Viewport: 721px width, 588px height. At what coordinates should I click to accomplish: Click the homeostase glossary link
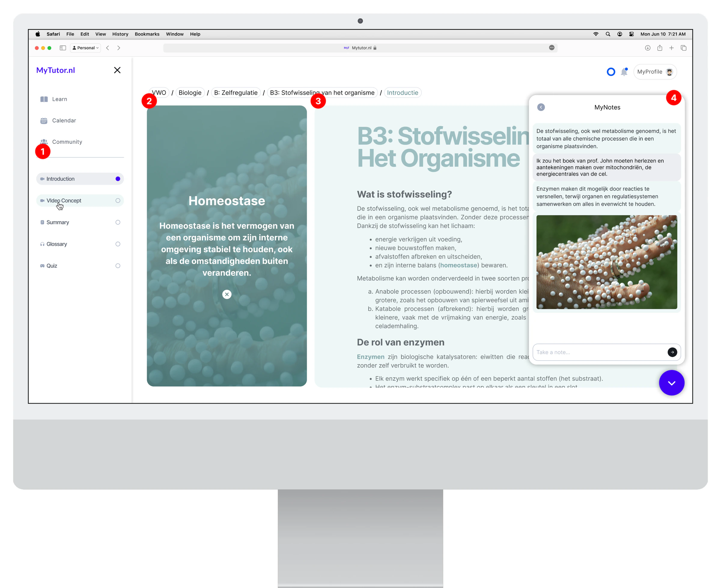click(x=459, y=265)
